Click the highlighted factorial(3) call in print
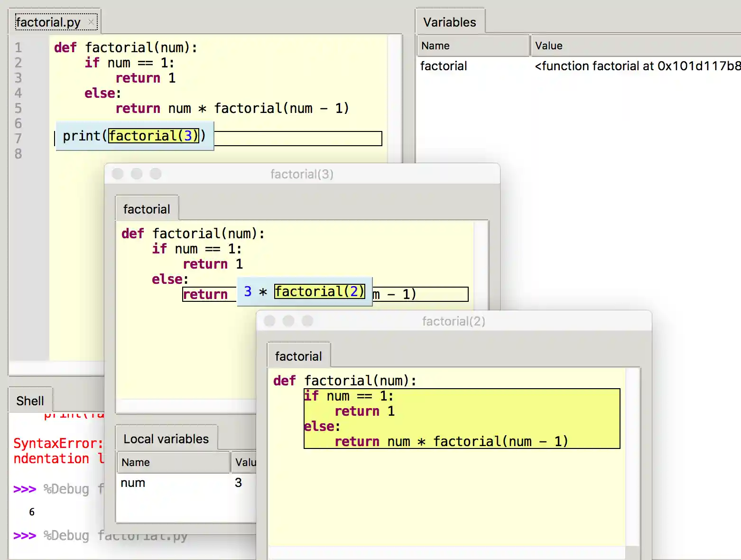This screenshot has width=741, height=560. tap(154, 136)
